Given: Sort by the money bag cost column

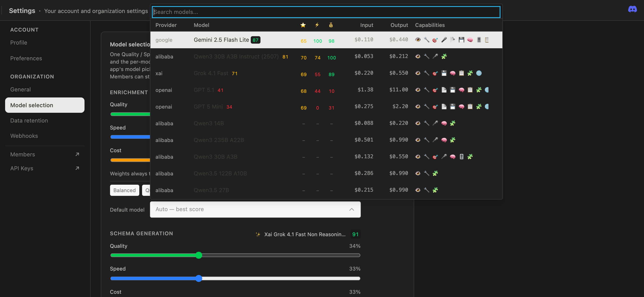Looking at the screenshot, I should 331,25.
